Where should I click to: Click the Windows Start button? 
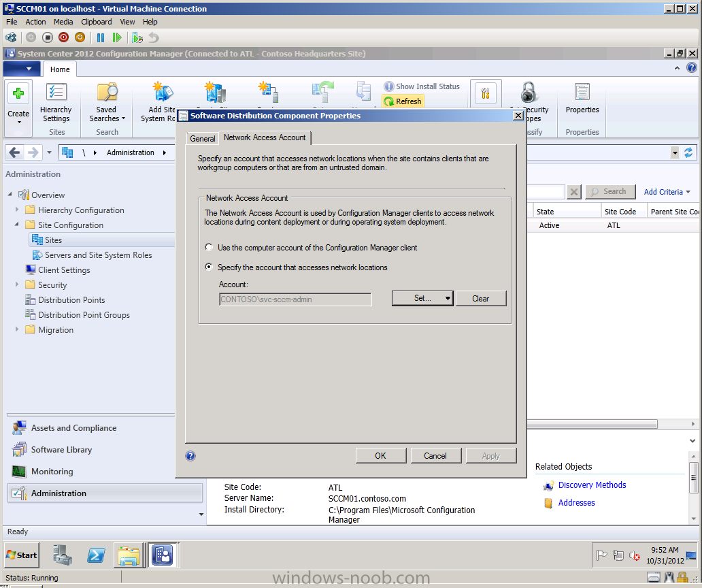point(22,555)
